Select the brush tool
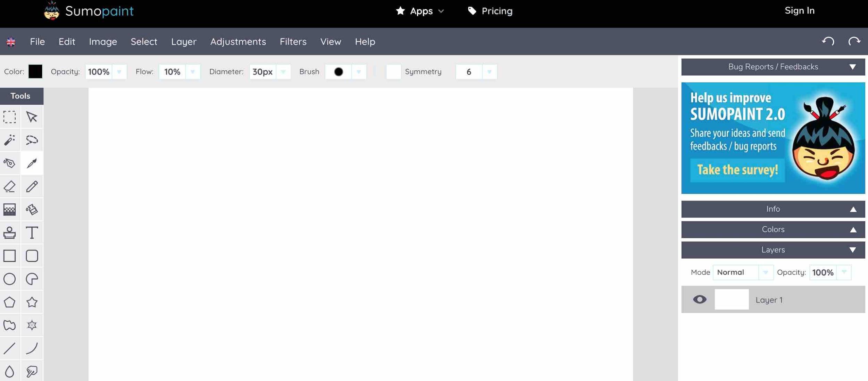The height and width of the screenshot is (381, 868). tap(32, 163)
